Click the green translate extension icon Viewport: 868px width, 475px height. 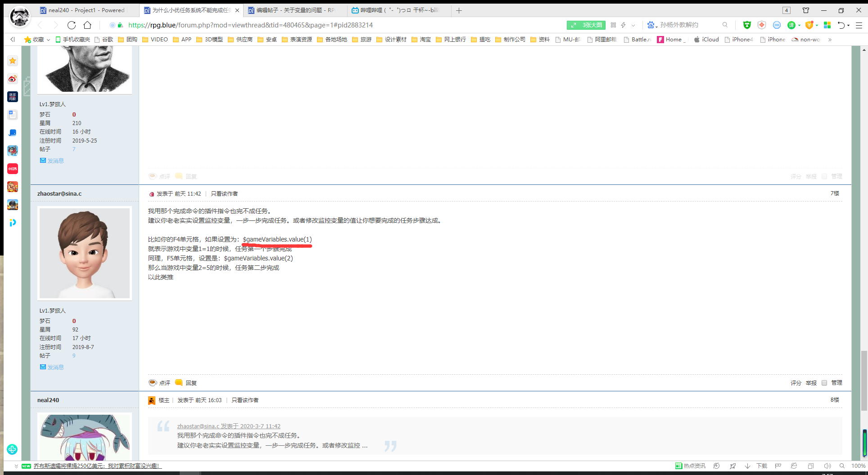[x=791, y=25]
